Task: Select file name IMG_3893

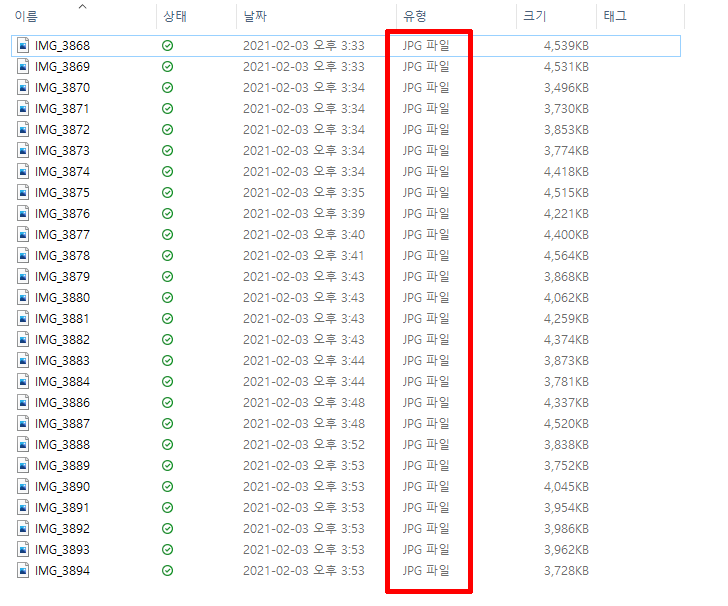Action: (x=62, y=550)
